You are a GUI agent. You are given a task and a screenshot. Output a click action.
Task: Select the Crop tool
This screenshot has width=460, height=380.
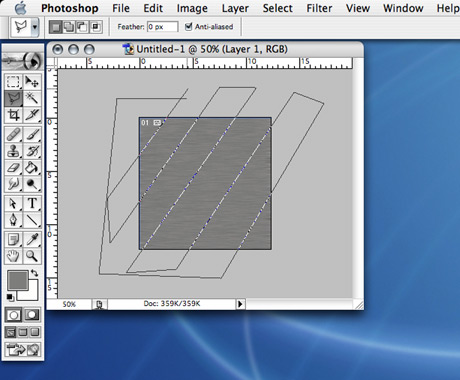[x=14, y=115]
